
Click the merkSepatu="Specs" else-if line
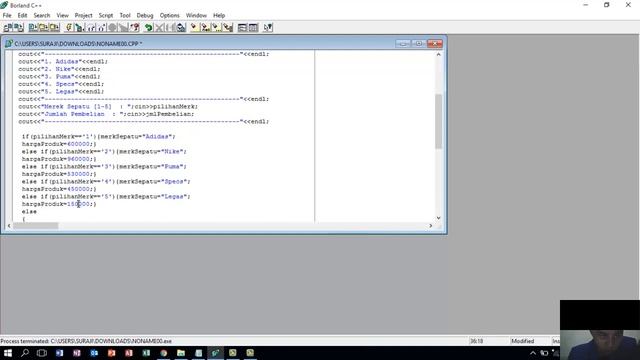[106, 182]
